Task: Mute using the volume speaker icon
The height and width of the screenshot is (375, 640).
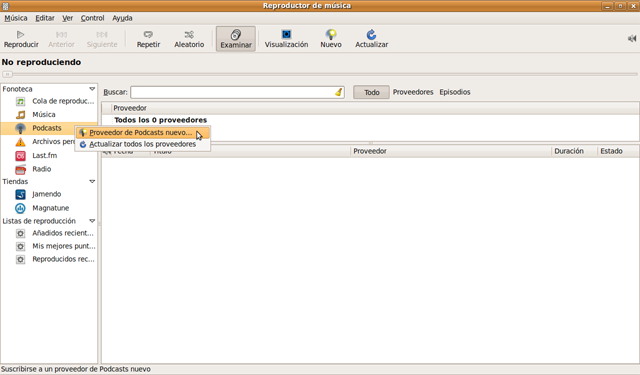Action: (632, 38)
